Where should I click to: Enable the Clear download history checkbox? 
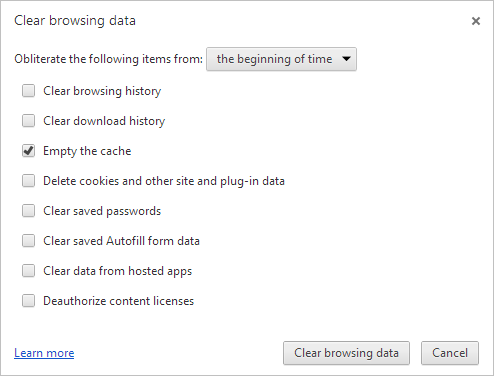point(28,121)
